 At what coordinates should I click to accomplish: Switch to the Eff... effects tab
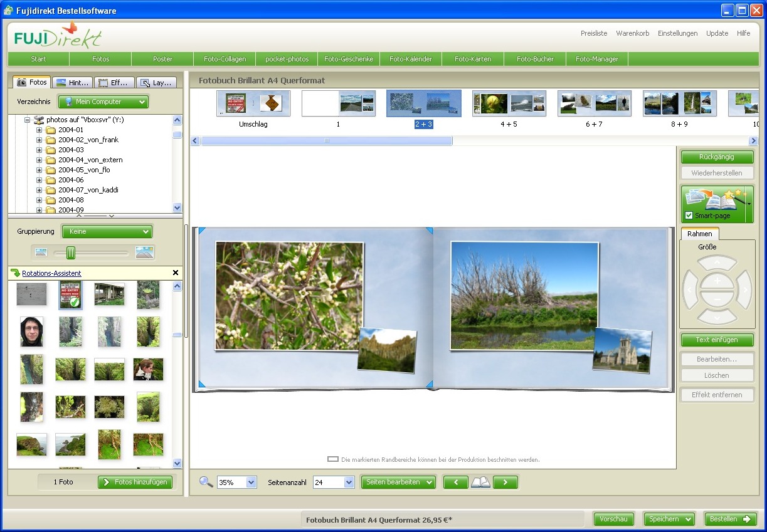click(115, 82)
